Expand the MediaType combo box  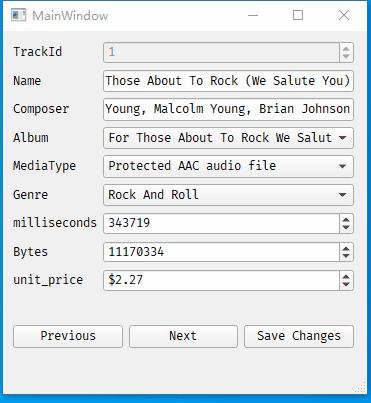click(228, 166)
